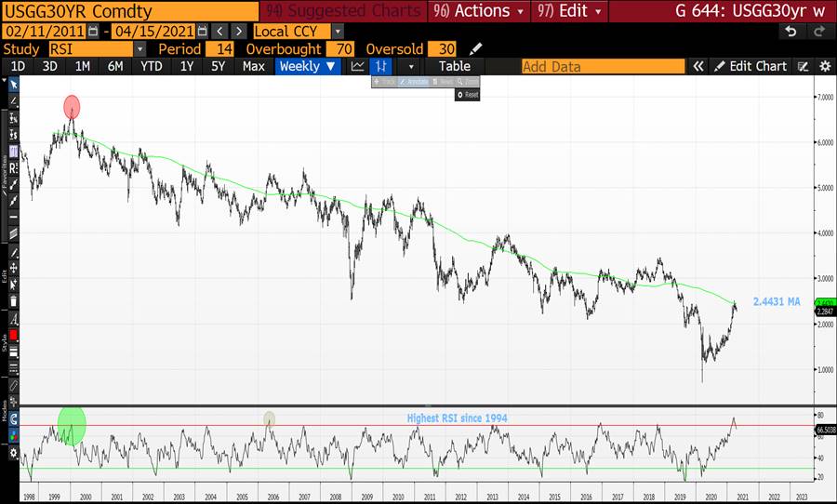837x504 pixels.
Task: Collapse panel with double chevron icon
Action: click(x=698, y=66)
